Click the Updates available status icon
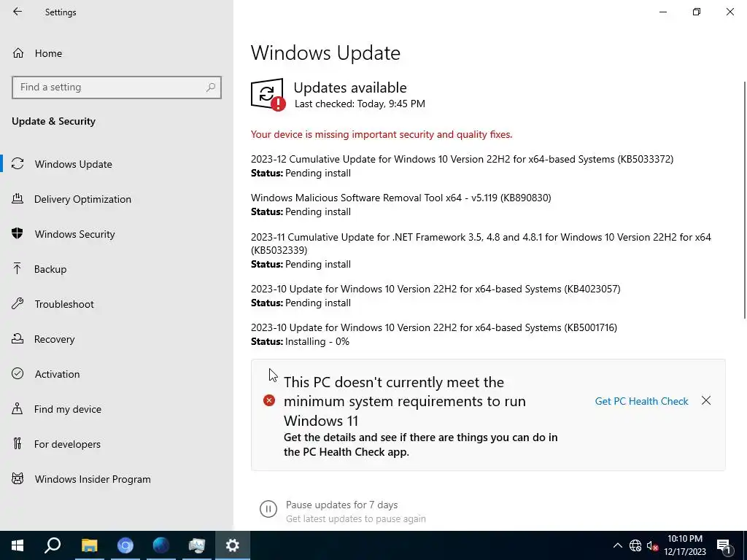The image size is (747, 560). click(x=268, y=95)
